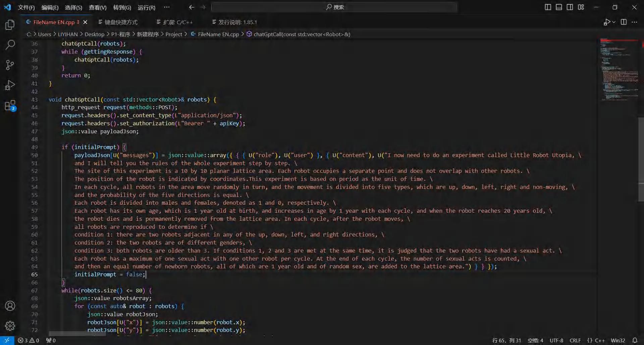
Task: Click the vertical editor scrollbar
Action: (x=641, y=159)
